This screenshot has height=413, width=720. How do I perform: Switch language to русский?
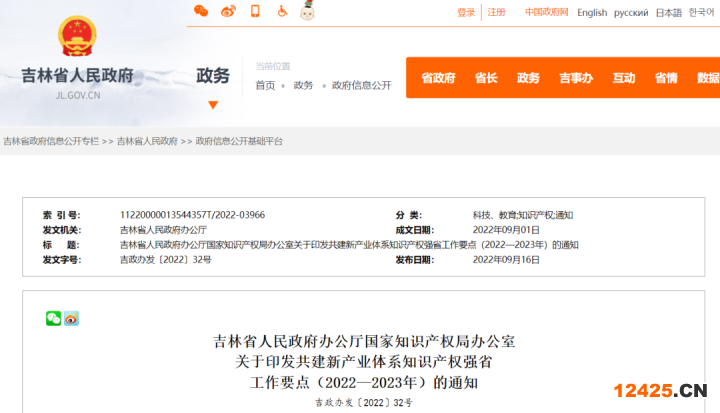click(x=631, y=13)
